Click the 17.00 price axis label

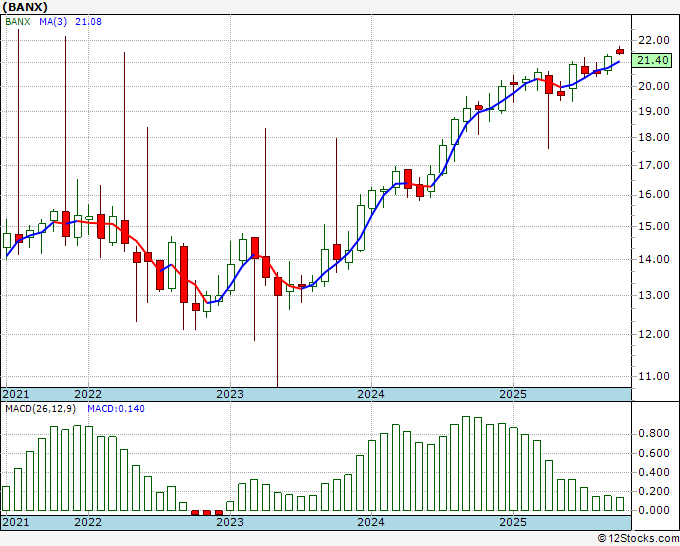click(653, 165)
